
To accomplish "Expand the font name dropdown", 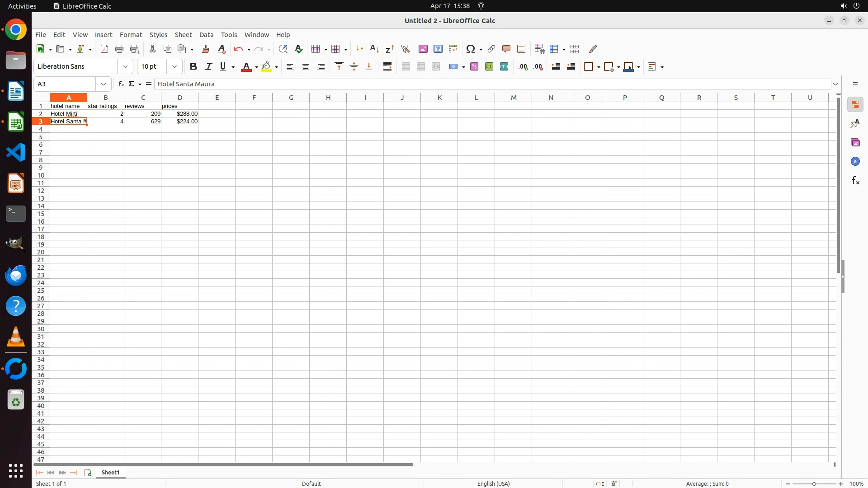I will (x=125, y=67).
